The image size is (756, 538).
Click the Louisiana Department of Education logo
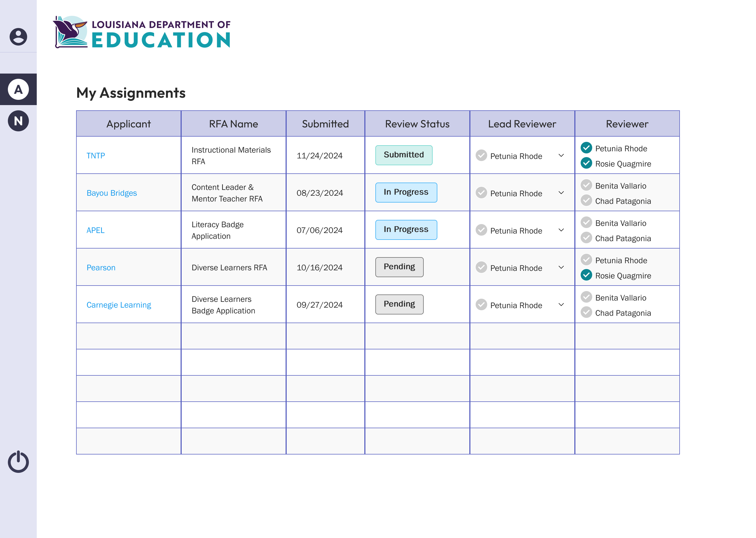click(x=142, y=33)
